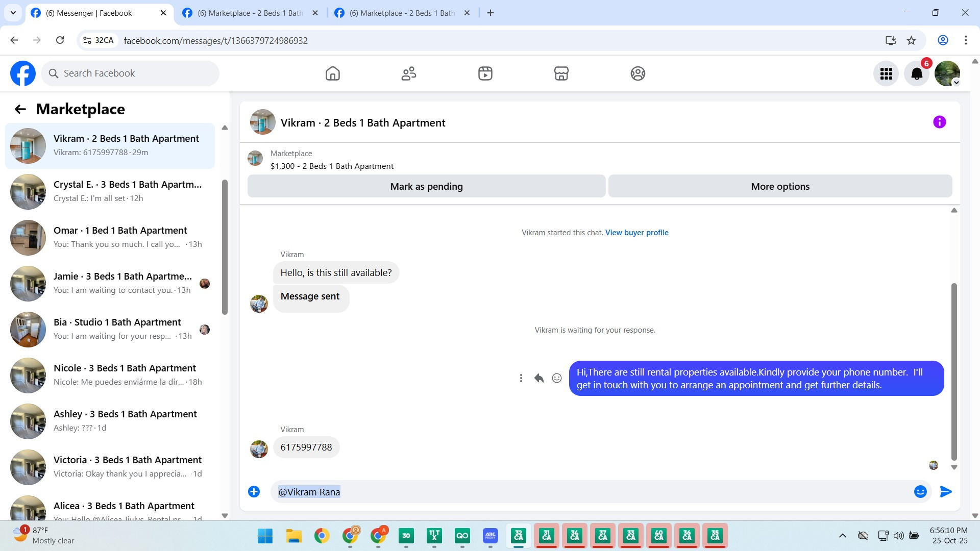Viewport: 980px width, 551px height.
Task: Open account profile dropdown at top right
Action: (947, 73)
